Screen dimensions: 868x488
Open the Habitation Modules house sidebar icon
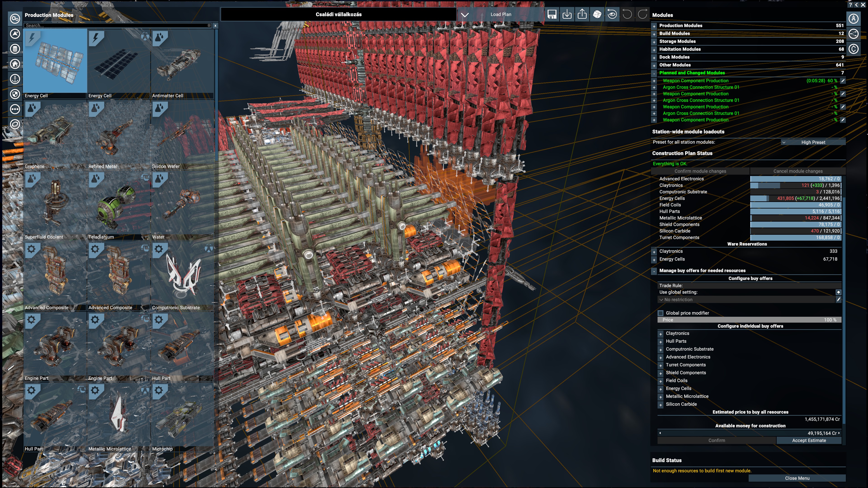[x=15, y=64]
